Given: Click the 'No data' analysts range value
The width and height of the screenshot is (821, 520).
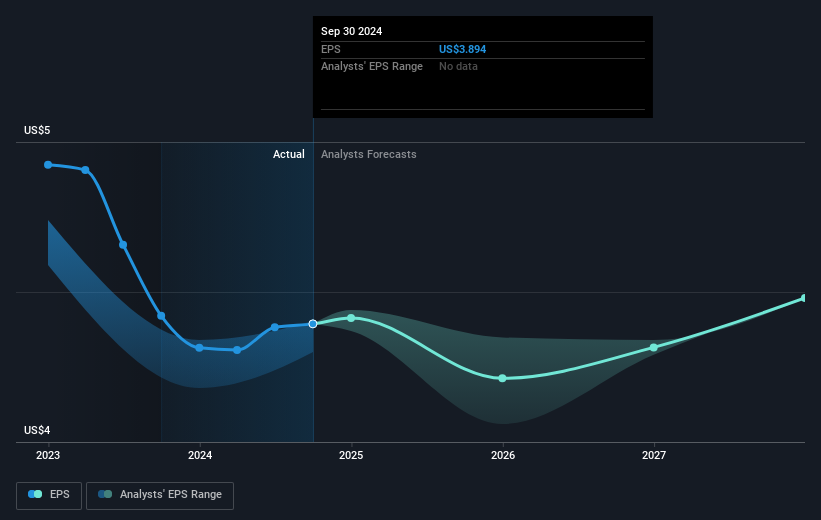Looking at the screenshot, I should point(458,67).
